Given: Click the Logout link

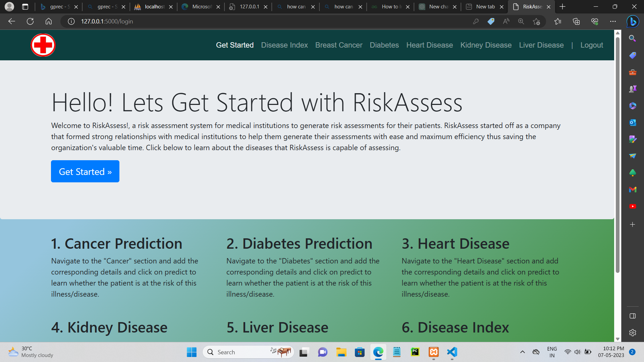Looking at the screenshot, I should (x=591, y=45).
